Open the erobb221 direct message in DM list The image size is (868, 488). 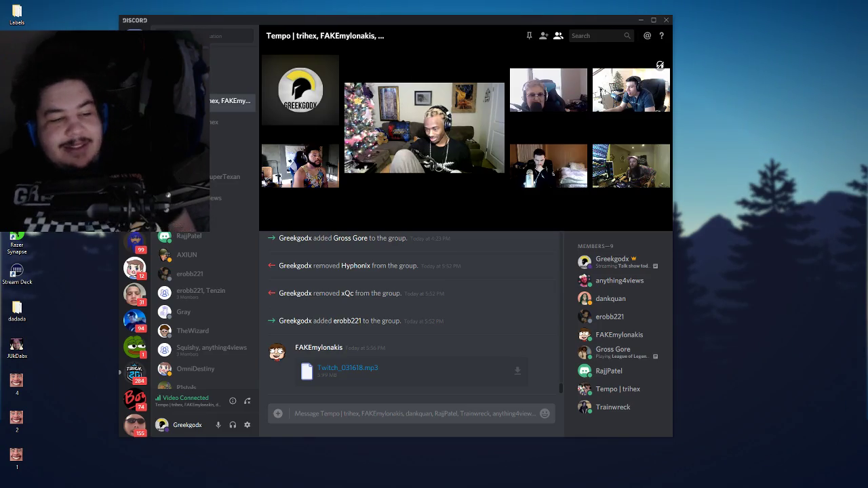[203, 274]
